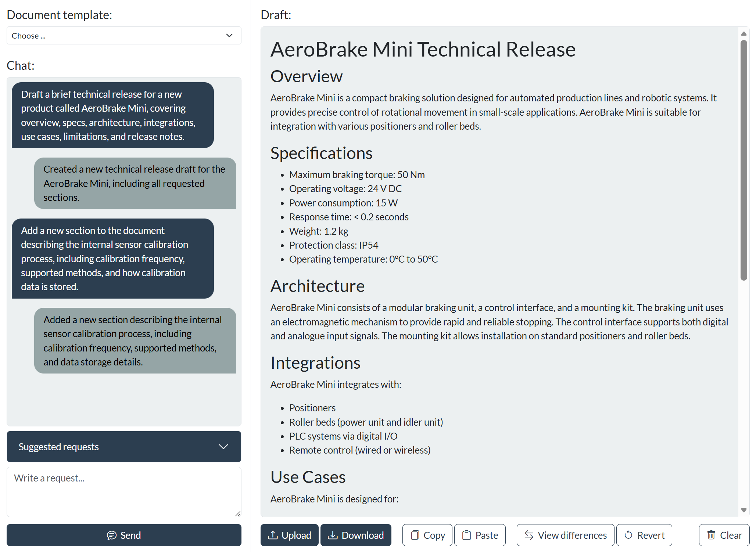
Task: Copy the draft to clipboard
Action: pos(427,535)
